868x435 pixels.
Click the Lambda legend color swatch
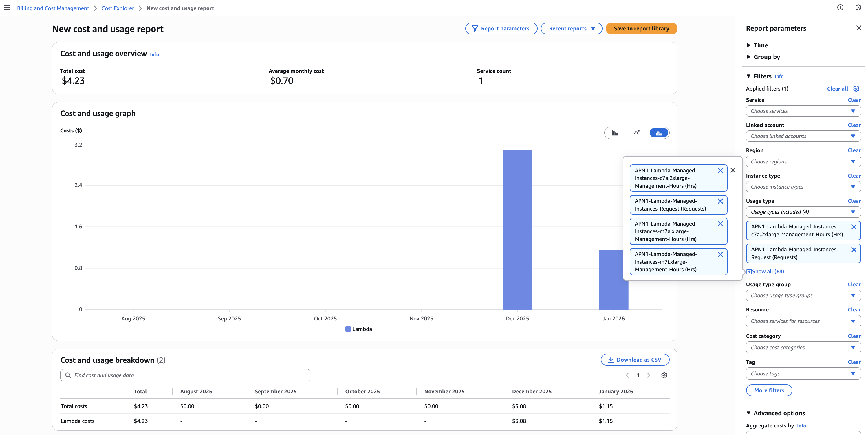[x=348, y=329]
